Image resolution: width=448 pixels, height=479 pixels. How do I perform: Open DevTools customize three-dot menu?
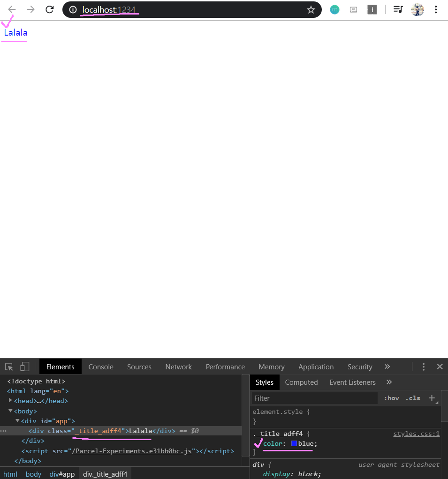424,367
